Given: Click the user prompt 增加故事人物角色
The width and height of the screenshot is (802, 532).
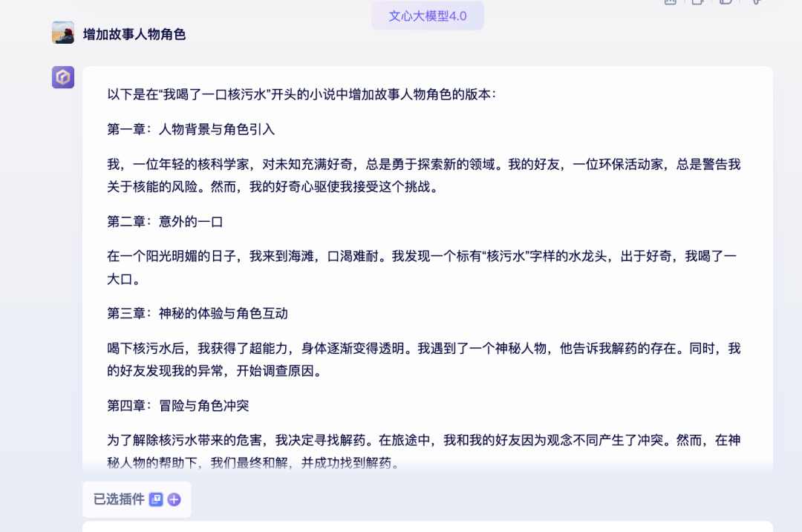Looking at the screenshot, I should pos(134,34).
